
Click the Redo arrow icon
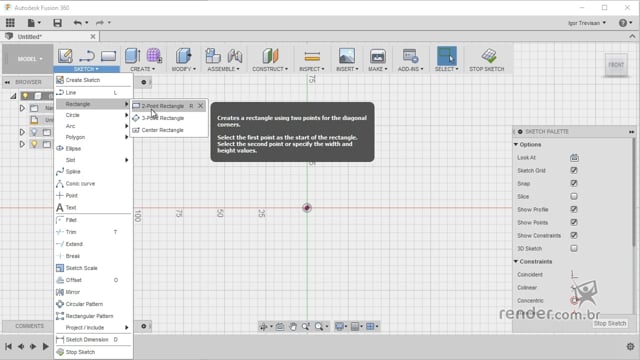pyautogui.click(x=100, y=23)
